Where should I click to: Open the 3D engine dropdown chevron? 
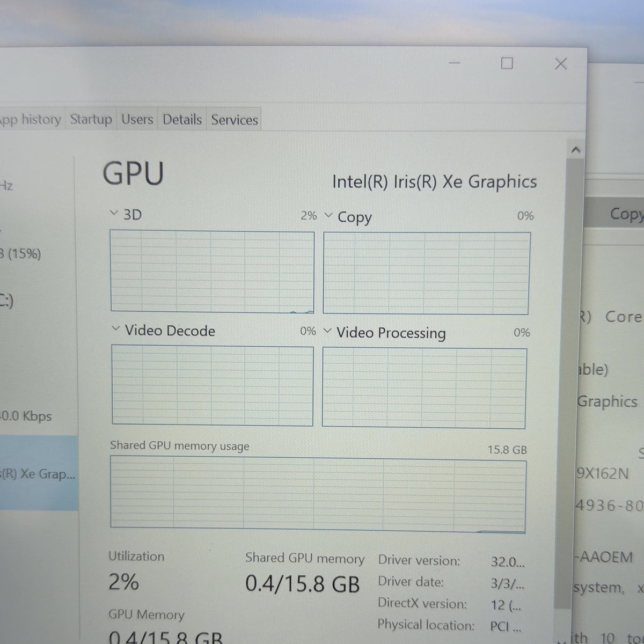coord(113,213)
